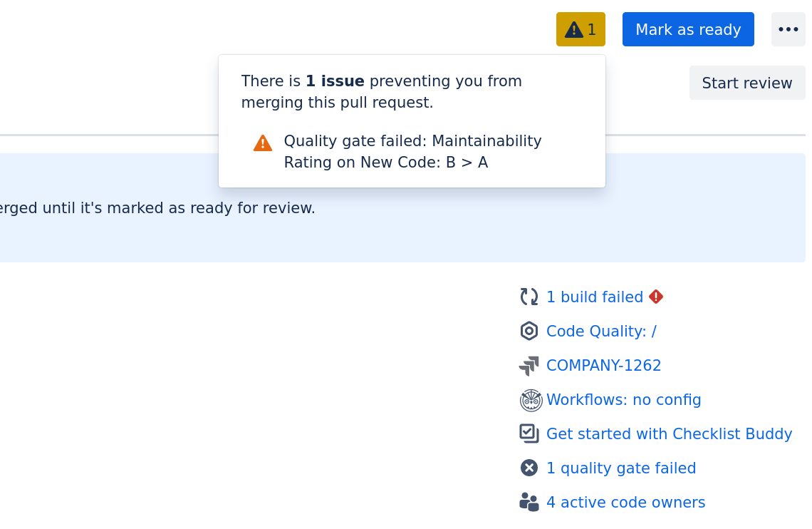
Task: Click the Workflows owl icon
Action: pyautogui.click(x=531, y=400)
